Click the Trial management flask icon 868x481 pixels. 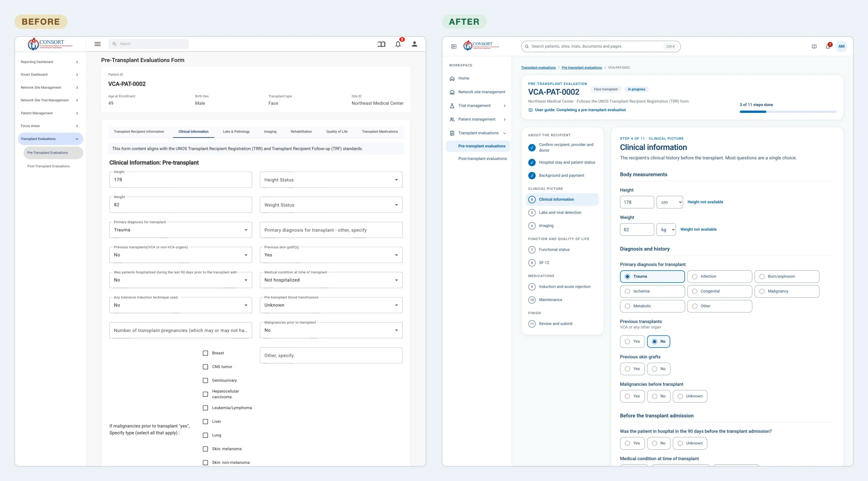pos(452,106)
